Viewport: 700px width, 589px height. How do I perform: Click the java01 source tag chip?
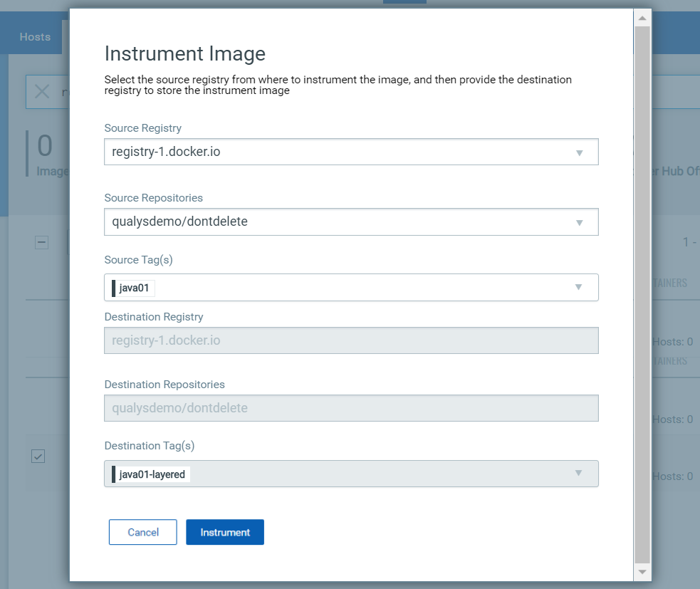pyautogui.click(x=133, y=288)
